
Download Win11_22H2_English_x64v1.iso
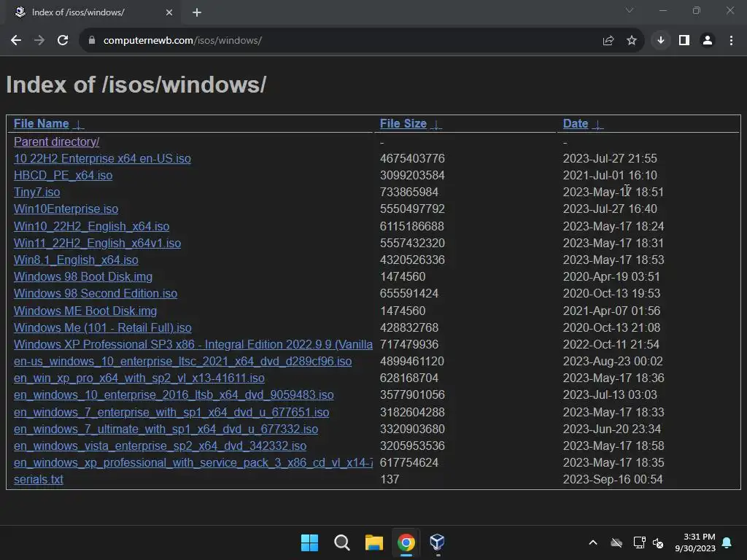(97, 243)
